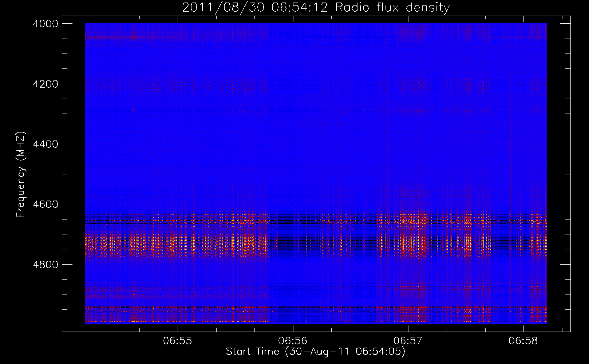Click the plot title "2011/08/30 06:54:12 Radio flux density"
The image size is (589, 364).
[316, 7]
